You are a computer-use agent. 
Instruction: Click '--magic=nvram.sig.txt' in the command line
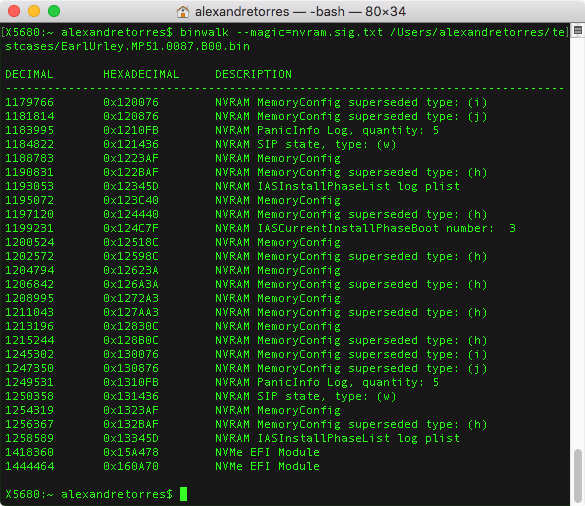[310, 32]
